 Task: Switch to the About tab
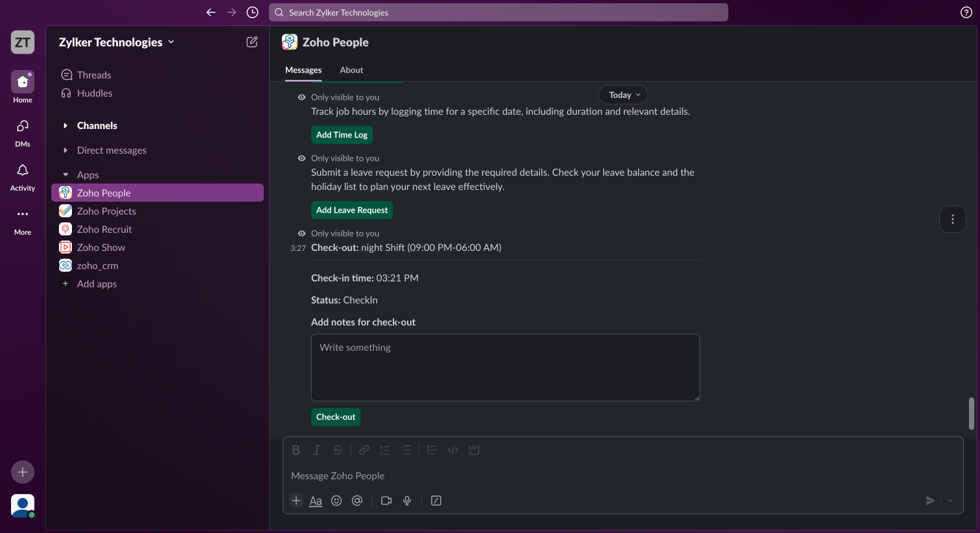pos(351,70)
